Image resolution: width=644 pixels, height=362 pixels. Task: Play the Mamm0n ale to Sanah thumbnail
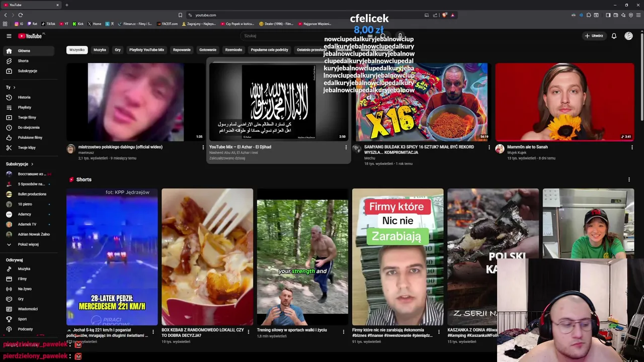[x=565, y=102]
